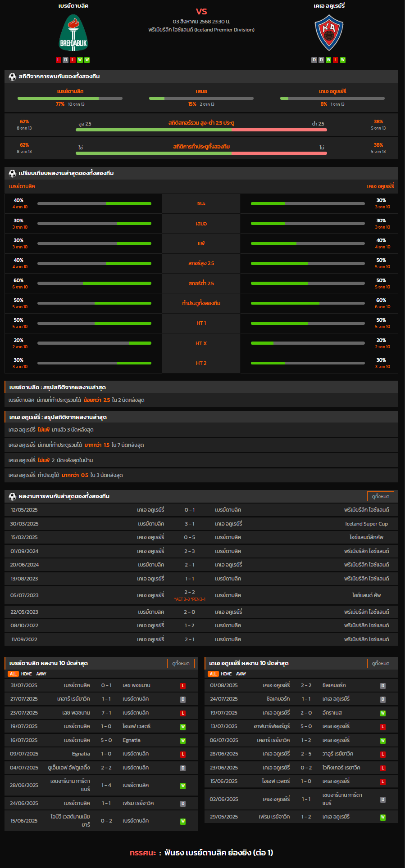Click the L form badge under KA crest
Image resolution: width=405 pixels, height=868 pixels.
pos(336,60)
